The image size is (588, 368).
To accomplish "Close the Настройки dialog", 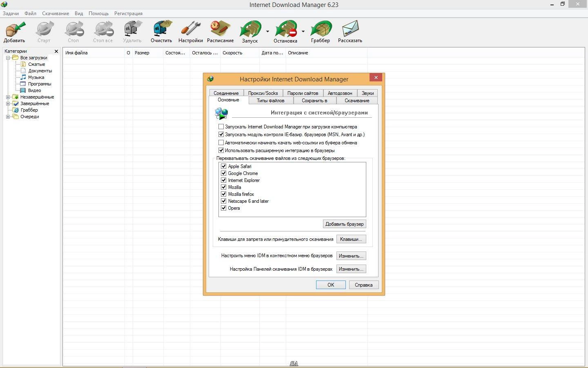I will (x=376, y=77).
